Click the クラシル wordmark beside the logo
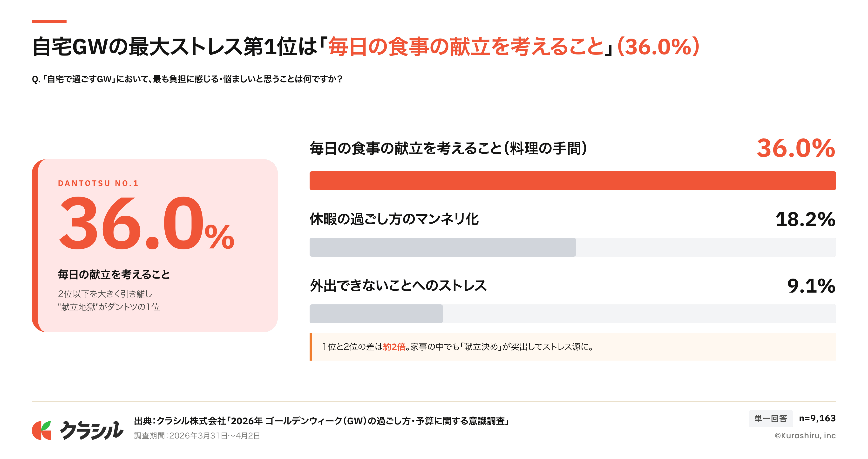The height and width of the screenshot is (459, 868). tap(92, 430)
